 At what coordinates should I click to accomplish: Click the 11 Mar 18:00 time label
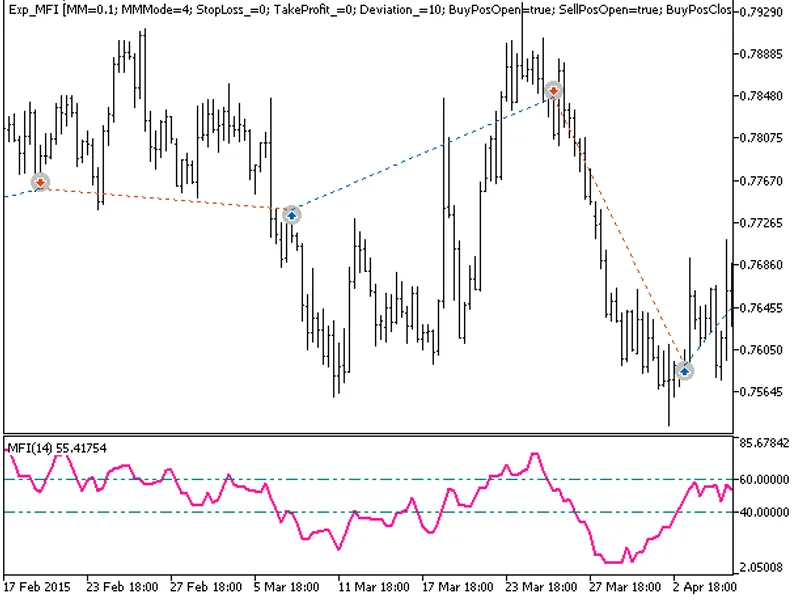373,587
